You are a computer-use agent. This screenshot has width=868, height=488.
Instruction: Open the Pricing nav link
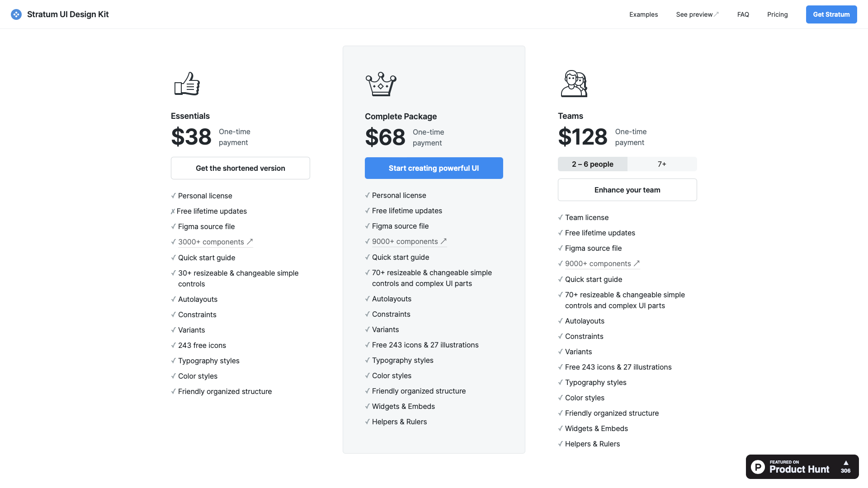[x=778, y=14]
